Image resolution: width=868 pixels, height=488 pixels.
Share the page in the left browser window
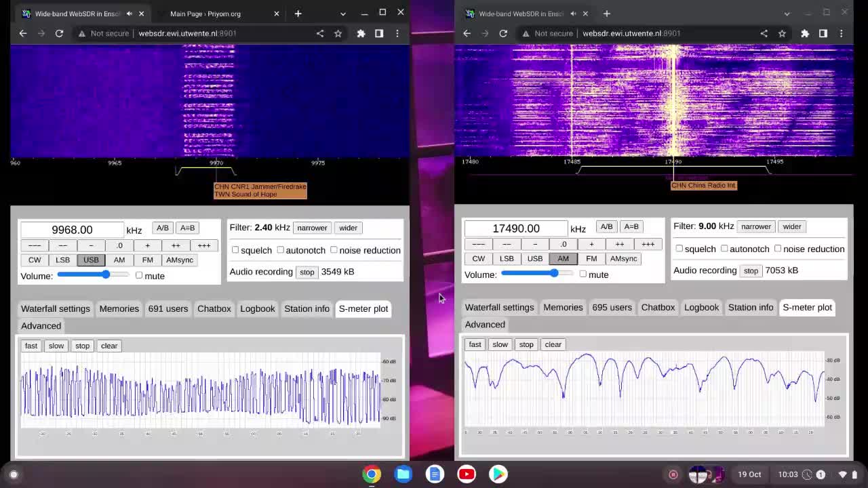coord(320,33)
